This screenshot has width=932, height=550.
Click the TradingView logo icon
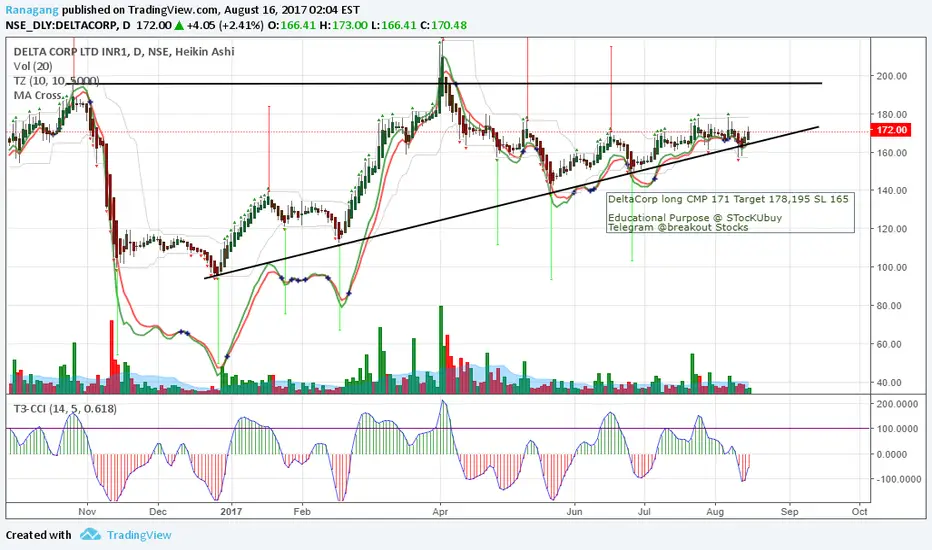[90, 534]
